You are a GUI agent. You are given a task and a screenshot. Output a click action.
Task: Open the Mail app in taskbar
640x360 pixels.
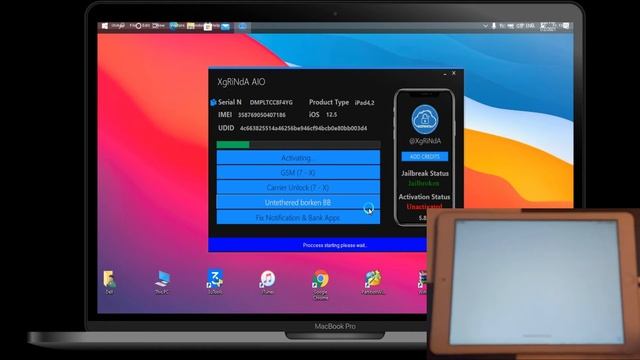click(x=225, y=27)
